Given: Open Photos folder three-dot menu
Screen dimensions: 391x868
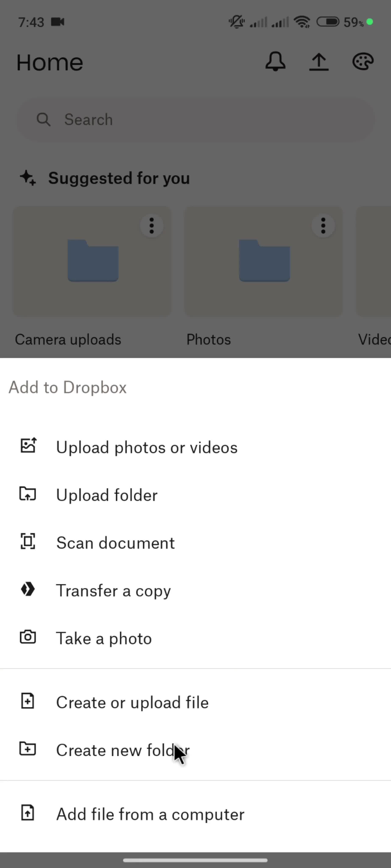Looking at the screenshot, I should pos(323,225).
